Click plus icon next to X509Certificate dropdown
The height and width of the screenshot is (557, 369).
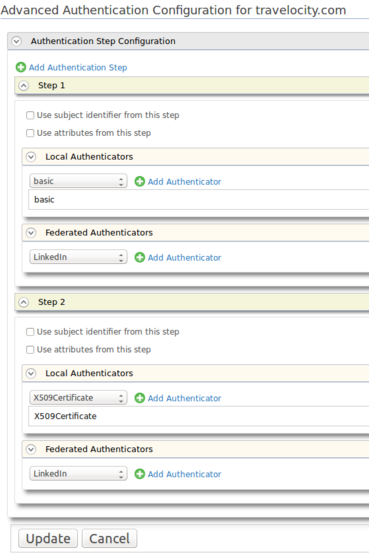(140, 398)
